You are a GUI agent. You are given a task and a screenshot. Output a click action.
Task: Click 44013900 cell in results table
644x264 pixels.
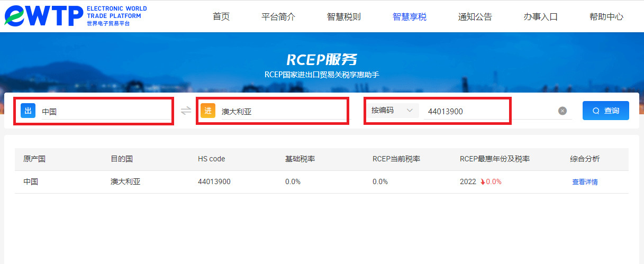pyautogui.click(x=214, y=182)
